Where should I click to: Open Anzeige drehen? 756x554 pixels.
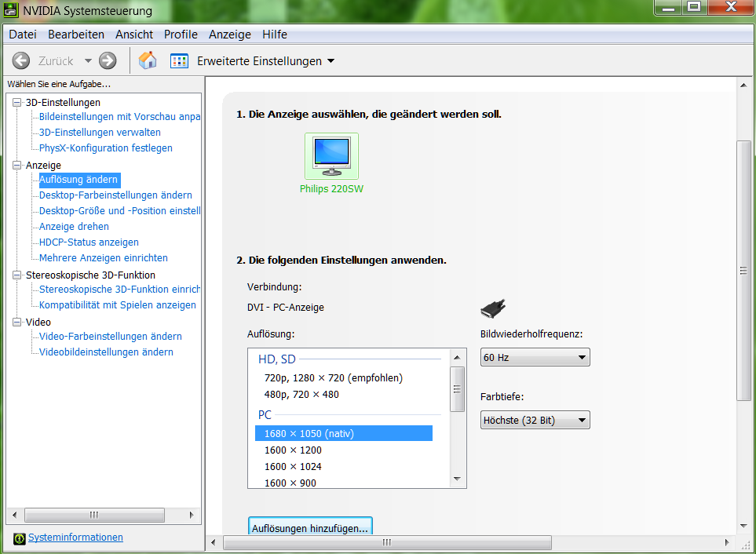click(x=74, y=227)
